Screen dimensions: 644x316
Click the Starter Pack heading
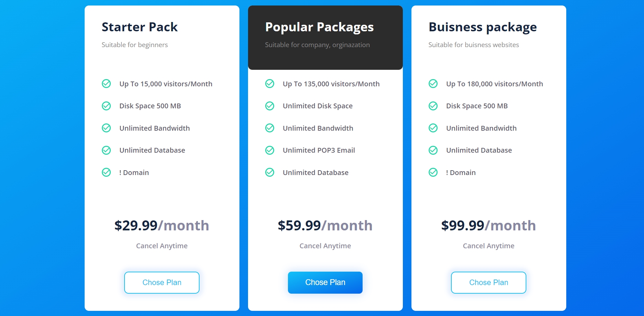tap(140, 27)
